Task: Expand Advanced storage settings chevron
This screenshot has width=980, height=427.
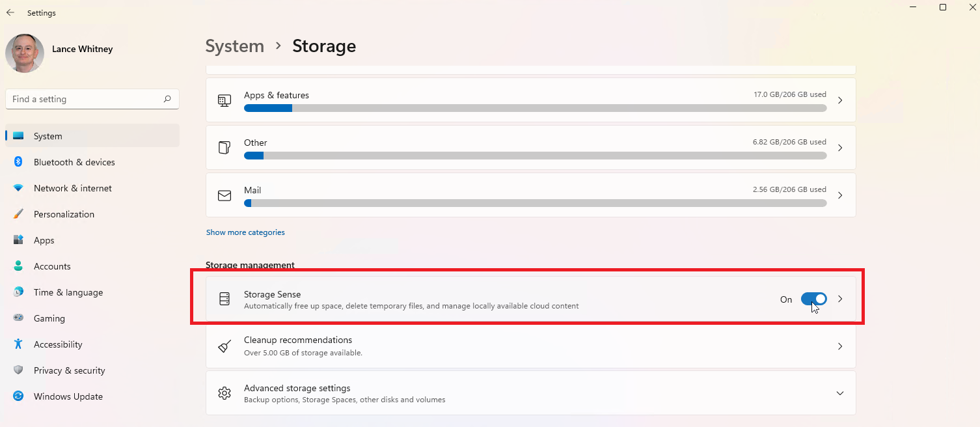Action: point(840,393)
